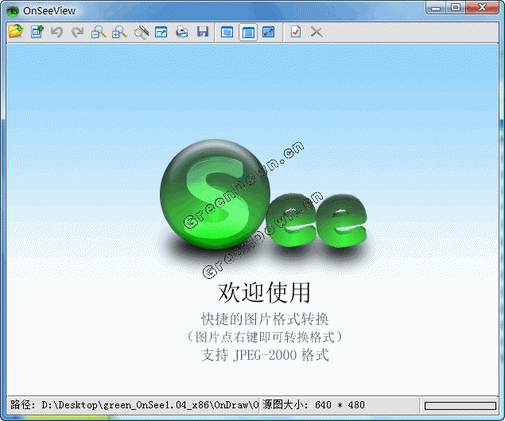Toggle the highlighted middle view mode button
This screenshot has width=505, height=421.
click(248, 32)
